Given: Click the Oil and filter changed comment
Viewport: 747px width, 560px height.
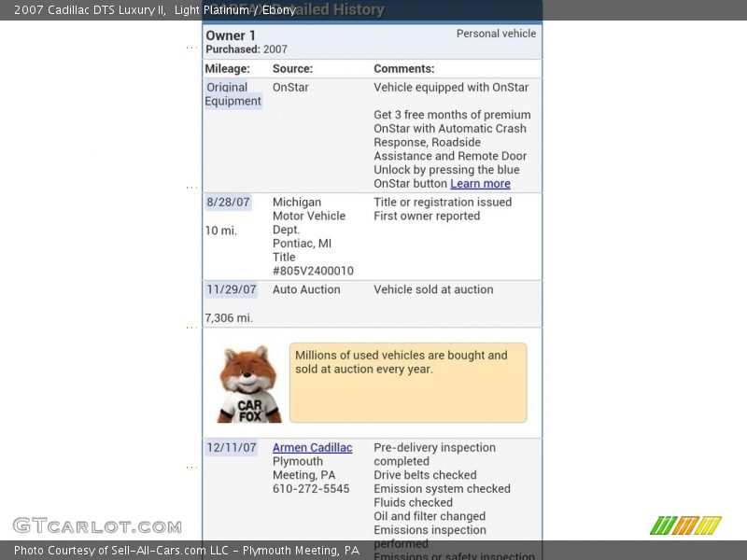Looking at the screenshot, I should pyautogui.click(x=430, y=516).
